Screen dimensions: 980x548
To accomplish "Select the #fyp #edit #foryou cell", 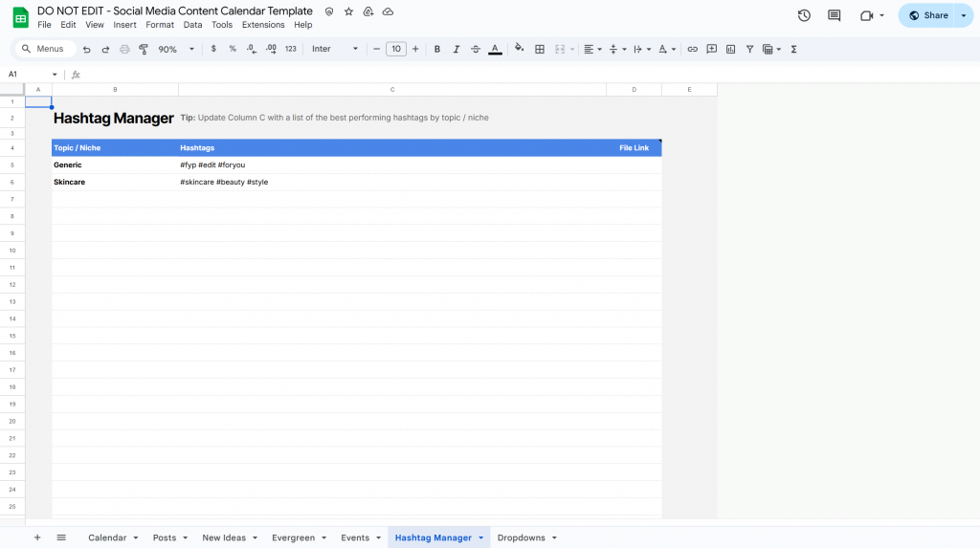I will (x=391, y=164).
